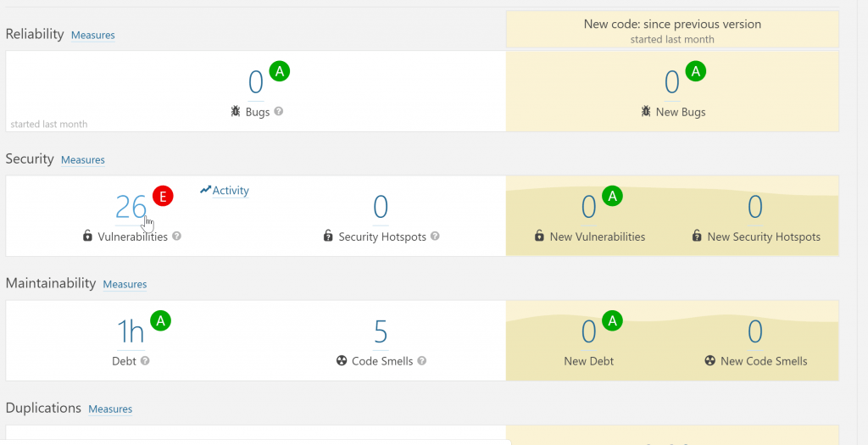
Task: Click help icon next to Security Hotspots
Action: click(435, 236)
